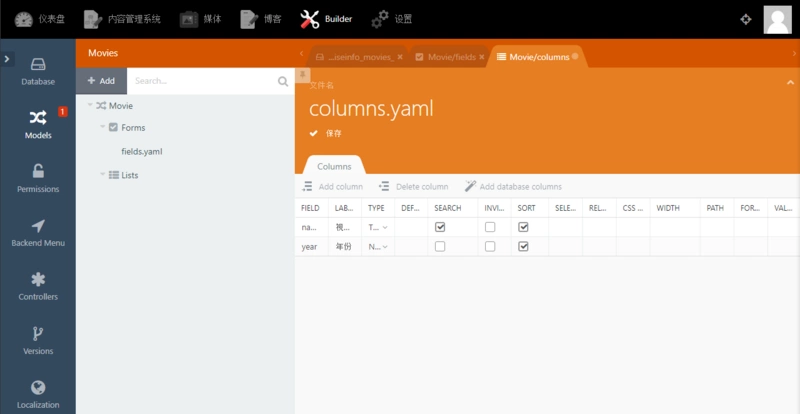Click the crosshair preview icon at top right

click(x=746, y=19)
